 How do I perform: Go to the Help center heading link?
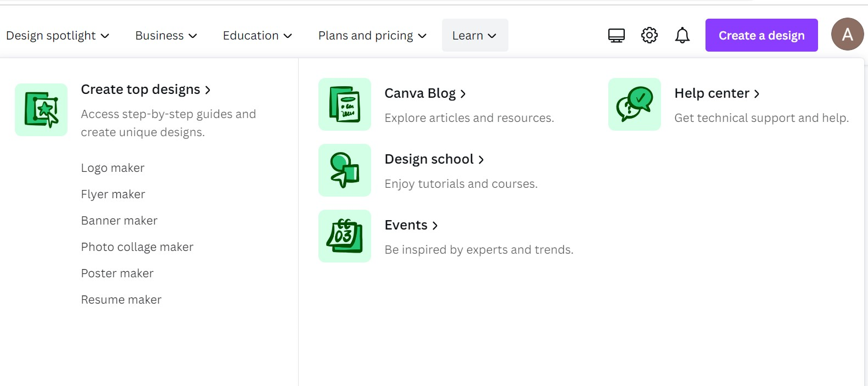(x=716, y=93)
